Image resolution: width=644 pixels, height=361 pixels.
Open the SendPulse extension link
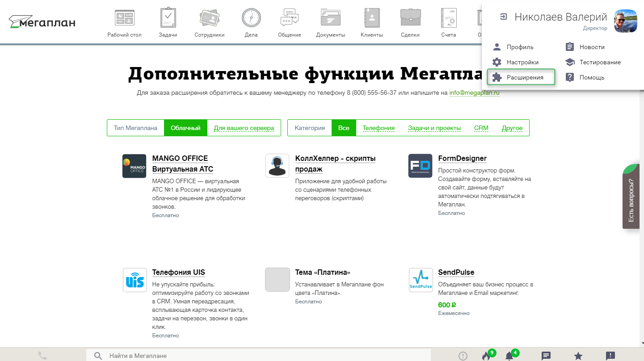456,272
